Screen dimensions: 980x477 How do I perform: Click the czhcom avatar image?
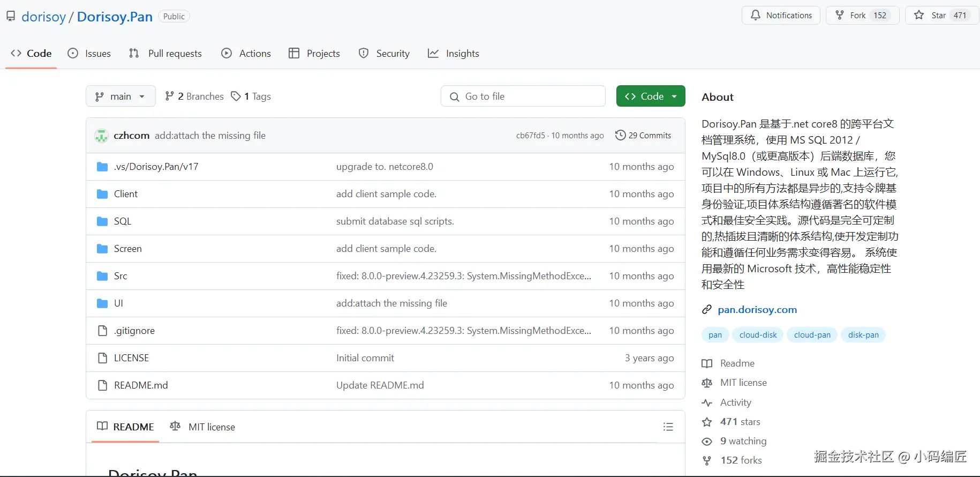tap(102, 136)
